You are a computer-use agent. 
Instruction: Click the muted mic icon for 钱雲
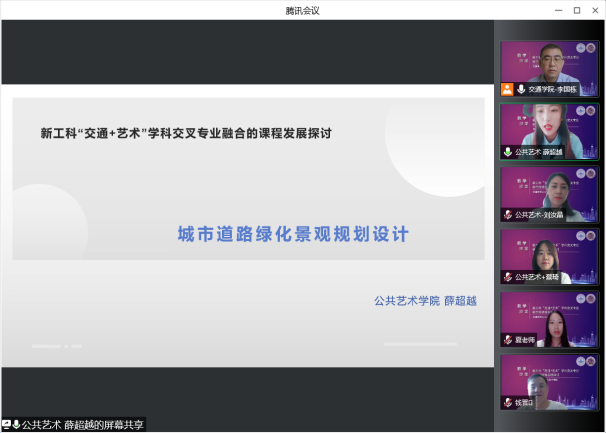508,403
